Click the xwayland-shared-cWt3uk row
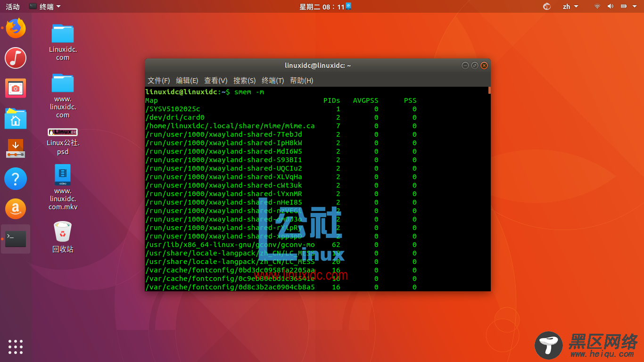 click(x=281, y=185)
